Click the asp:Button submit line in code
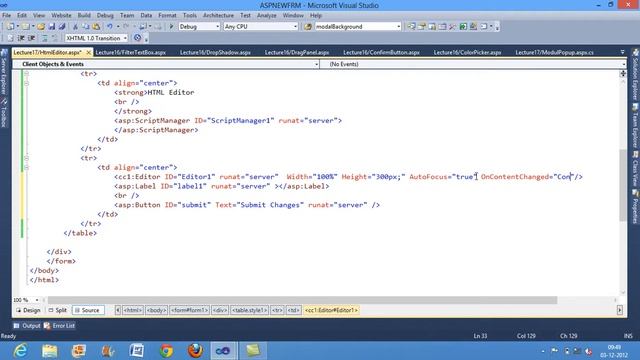Screen dimensions: 640x360 [247, 205]
